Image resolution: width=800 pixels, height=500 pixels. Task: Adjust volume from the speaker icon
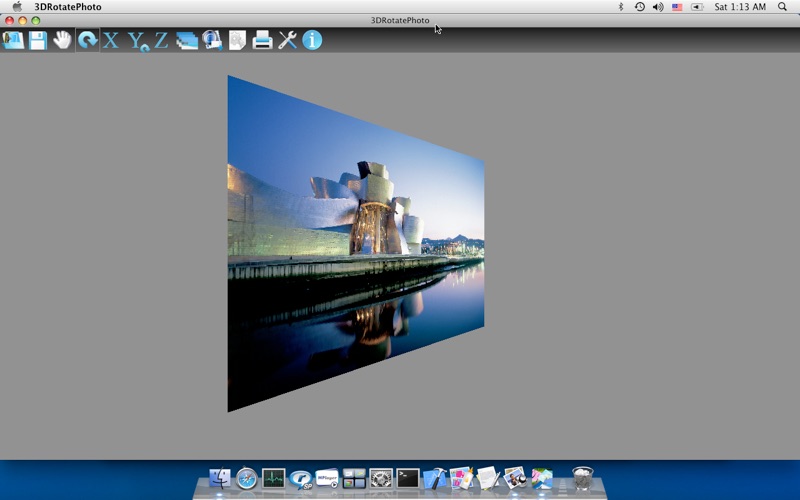tap(658, 7)
